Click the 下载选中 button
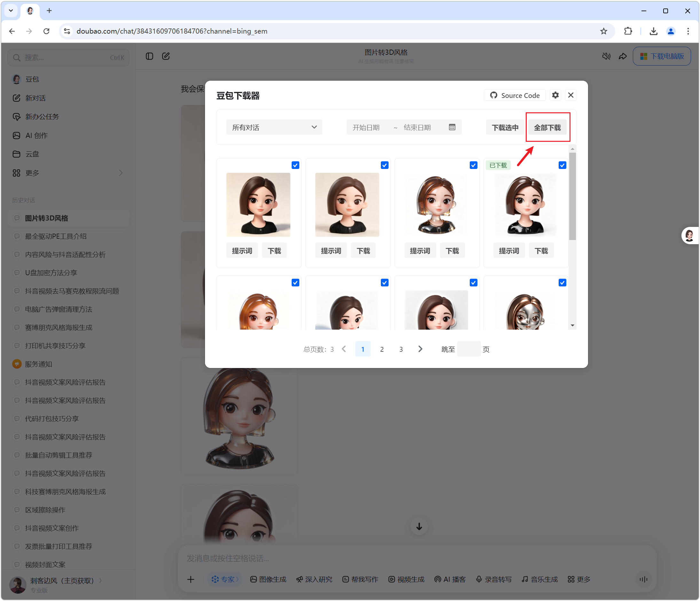 pos(505,127)
